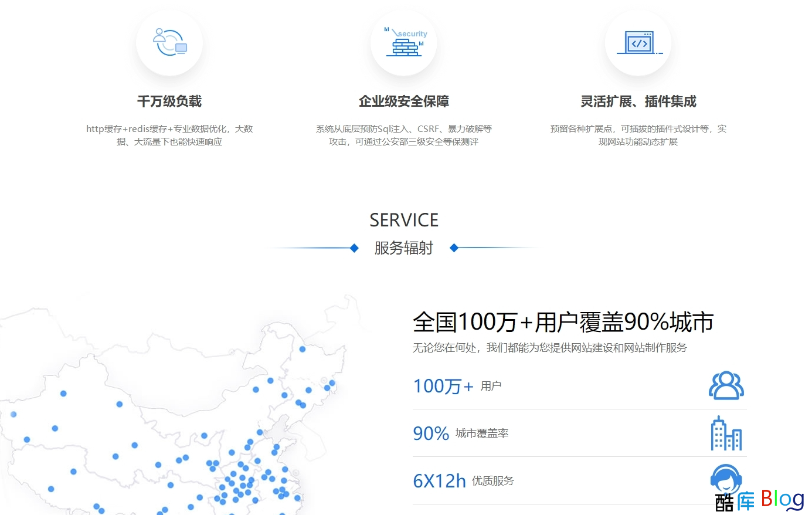The image size is (812, 515).
Task: Click the 90% 城市覆盖率 statistic
Action: coord(460,433)
